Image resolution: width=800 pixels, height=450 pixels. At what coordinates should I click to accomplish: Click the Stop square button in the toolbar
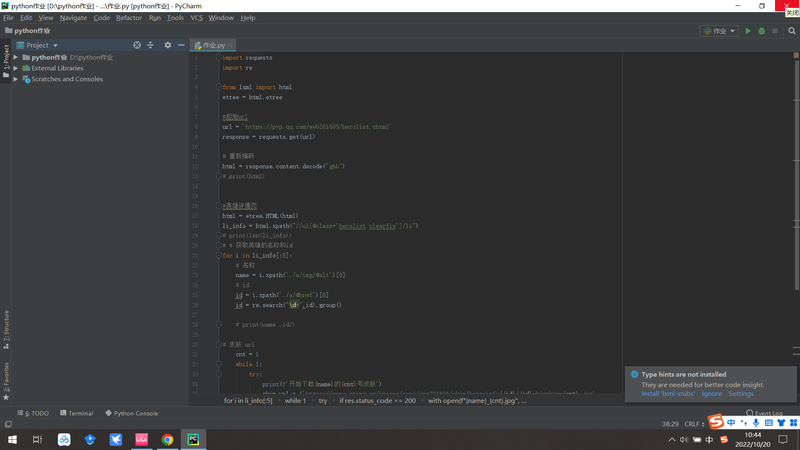[x=775, y=31]
